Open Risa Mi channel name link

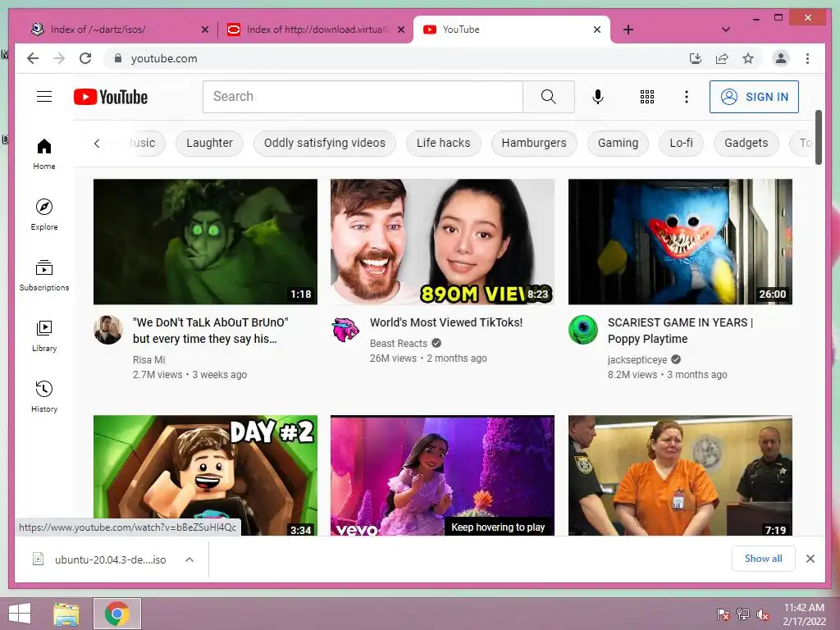(149, 359)
